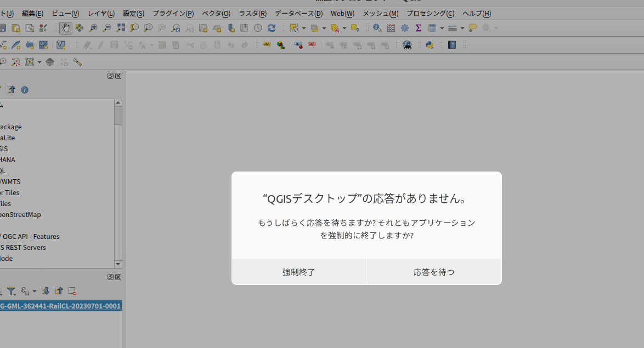Select Features by area tool
This screenshot has width=644, height=348.
pos(293,28)
